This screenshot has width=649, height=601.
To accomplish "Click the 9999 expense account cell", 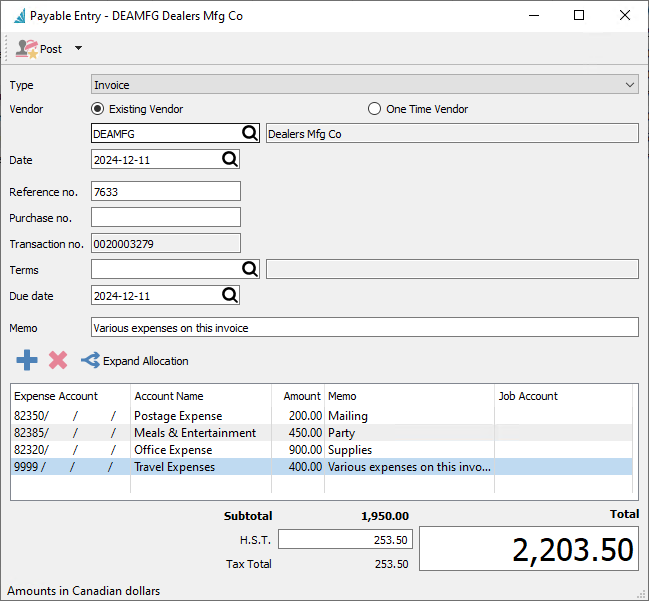I will point(70,466).
